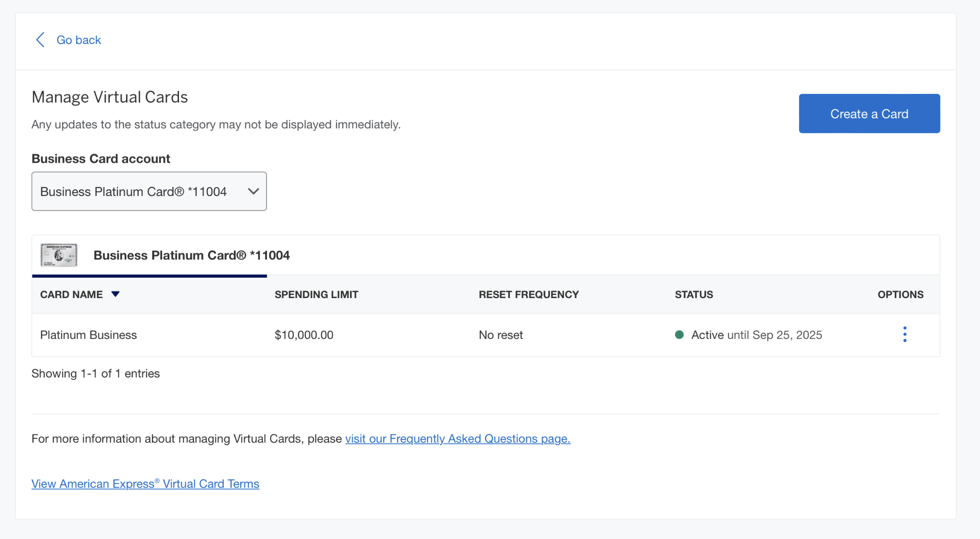Viewport: 980px width, 539px height.
Task: Click the status updates notice text
Action: point(216,124)
